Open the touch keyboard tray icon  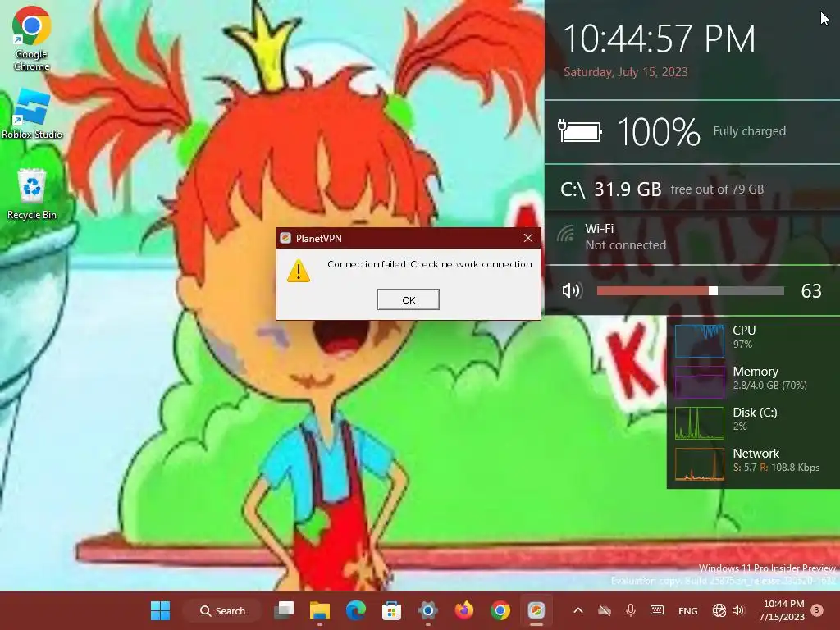pos(657,610)
